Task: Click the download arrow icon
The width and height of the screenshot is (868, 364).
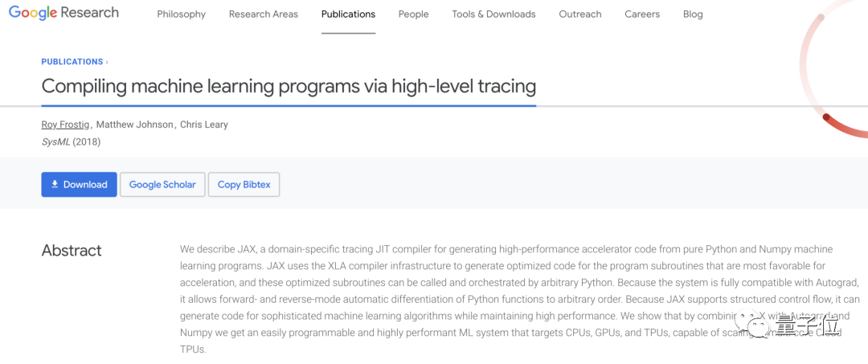Action: click(x=55, y=184)
